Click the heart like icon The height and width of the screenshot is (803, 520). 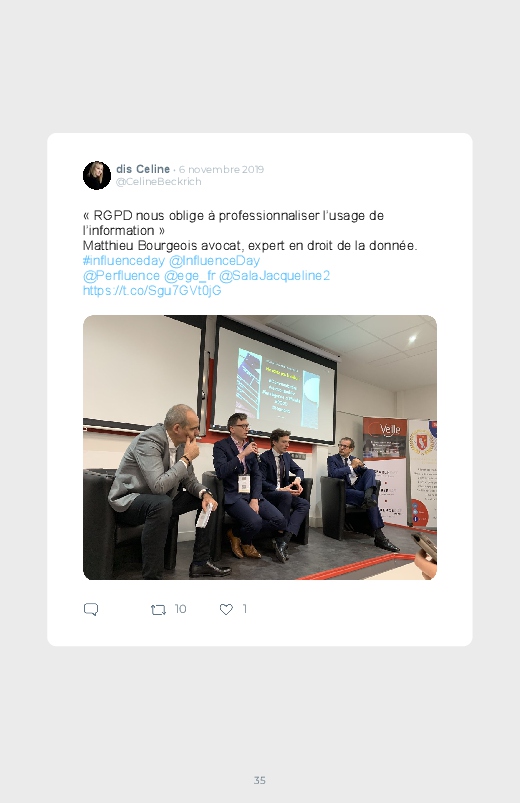pos(226,609)
